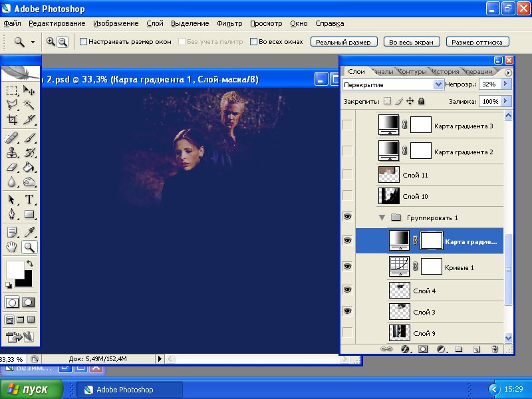Click the delete layer trash icon
The width and height of the screenshot is (532, 399).
(494, 348)
